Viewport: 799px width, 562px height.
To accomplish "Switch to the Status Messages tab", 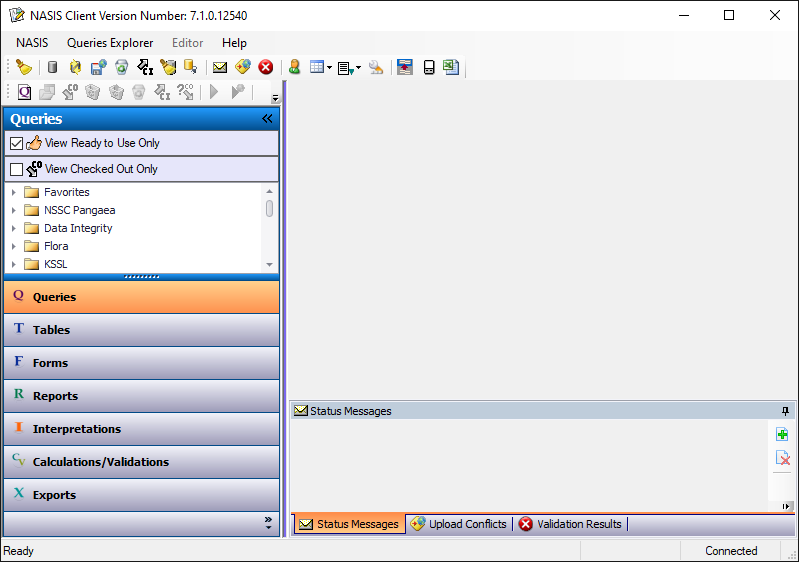I will tap(350, 524).
